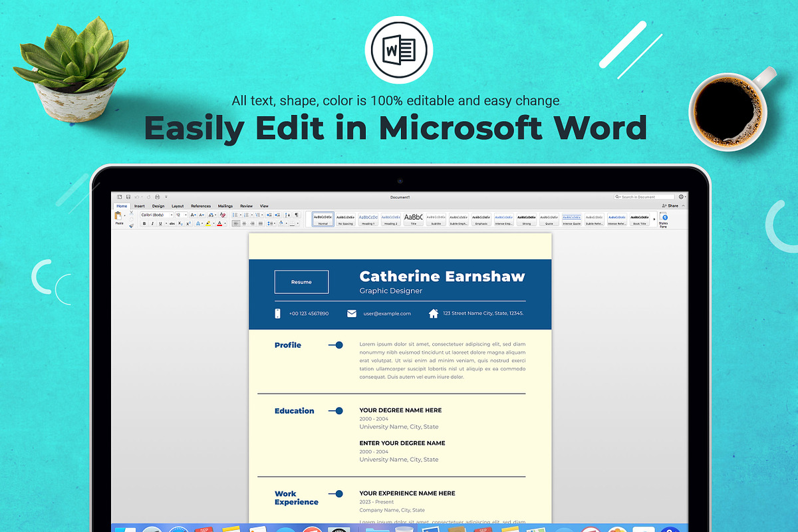Click the Clear Formatting eraser icon
Screen dimensions: 798x532
click(x=223, y=215)
